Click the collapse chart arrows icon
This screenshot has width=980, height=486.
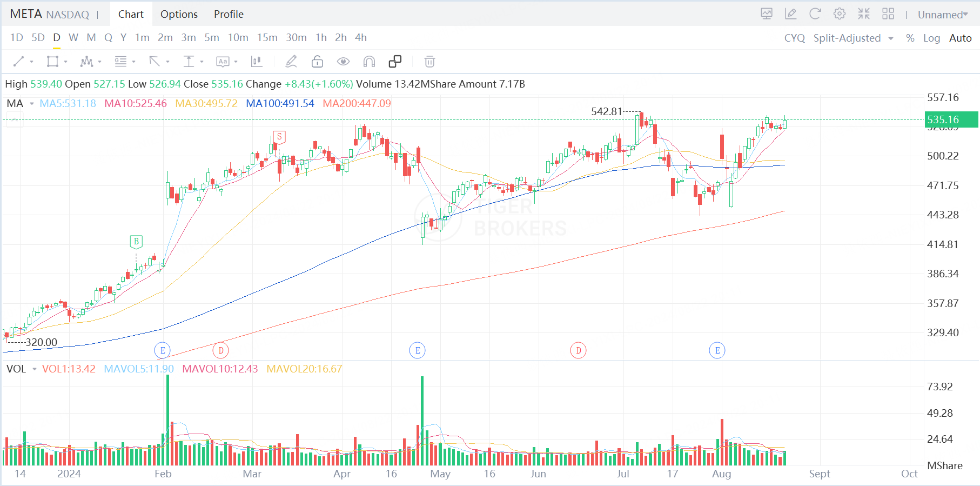click(x=864, y=14)
